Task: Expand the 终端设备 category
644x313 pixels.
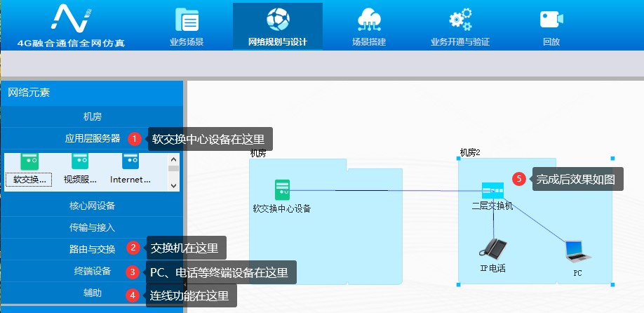Action: (x=93, y=271)
